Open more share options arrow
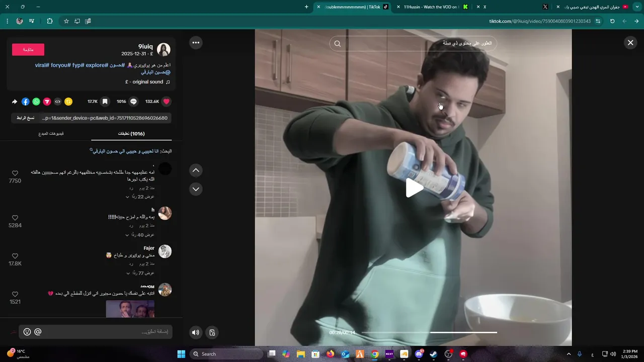Image resolution: width=644 pixels, height=362 pixels. tap(15, 102)
